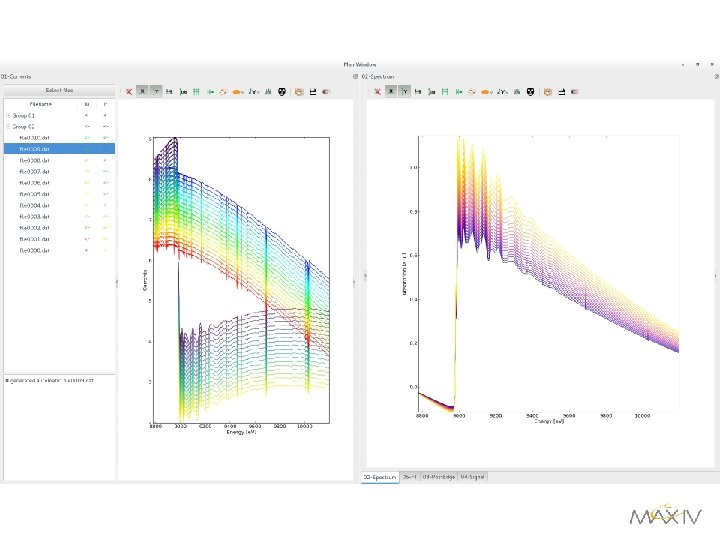The width and height of the screenshot is (720, 540).
Task: Open orange dropdown icon in 02-Spectrum toolbar
Action: [486, 92]
